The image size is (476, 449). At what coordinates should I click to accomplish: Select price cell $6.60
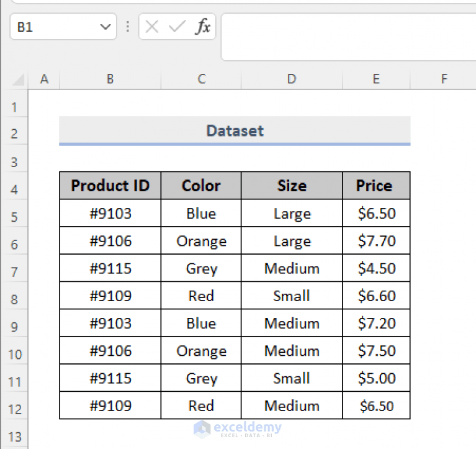(376, 296)
